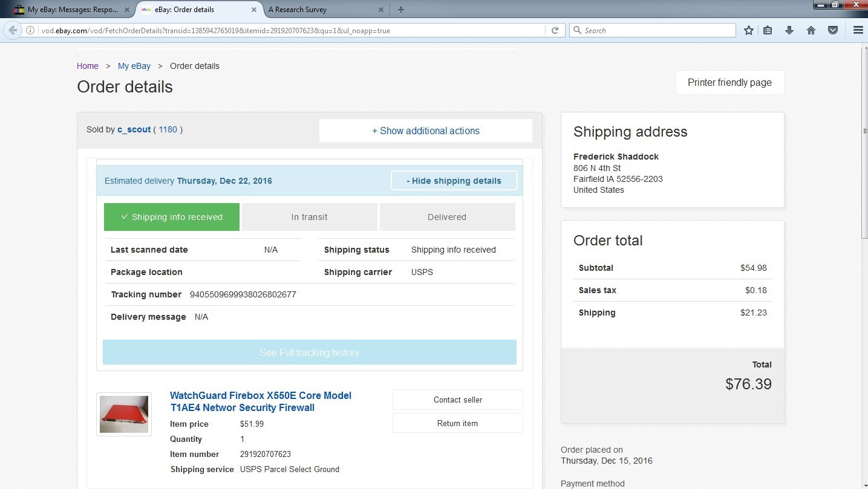
Task: Open downloads arrow icon
Action: coord(789,30)
